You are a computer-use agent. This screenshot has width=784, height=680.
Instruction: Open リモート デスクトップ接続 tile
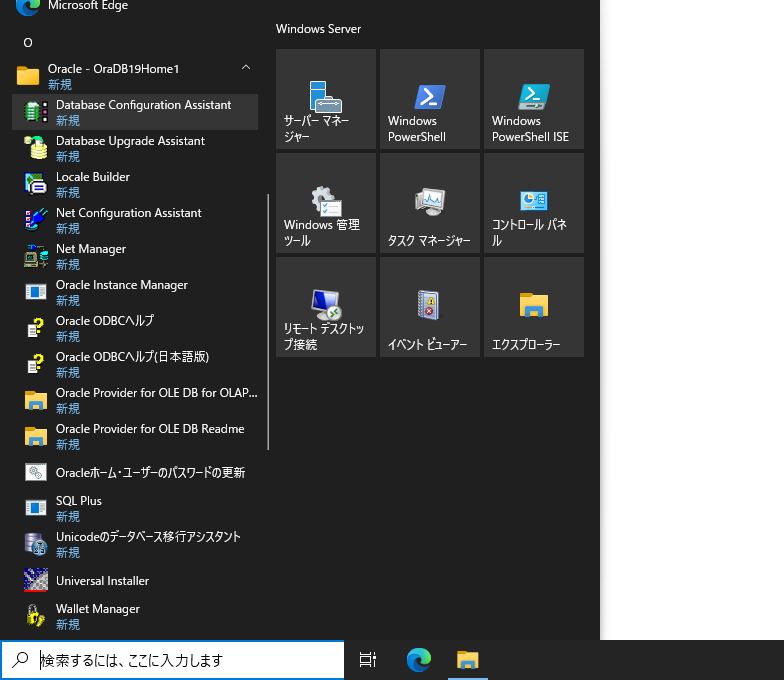[326, 307]
